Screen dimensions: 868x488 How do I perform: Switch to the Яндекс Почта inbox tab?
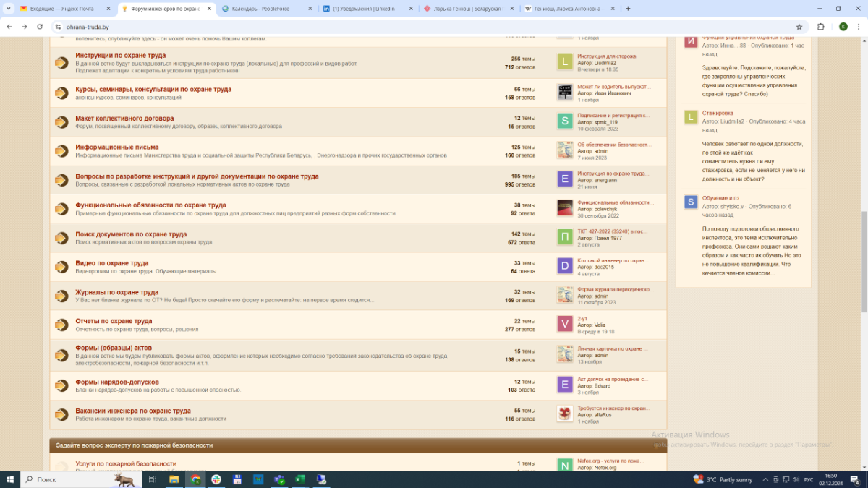click(64, 9)
